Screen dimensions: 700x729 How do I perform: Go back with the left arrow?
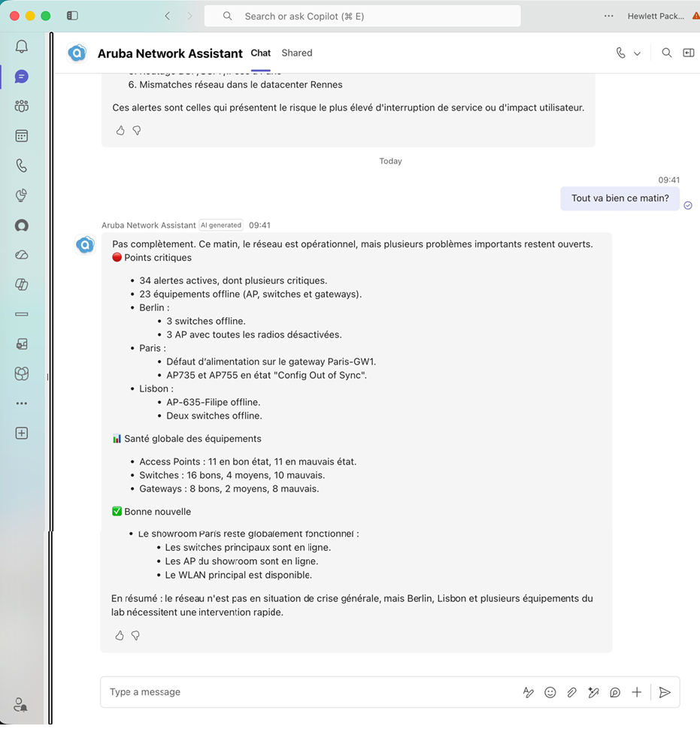click(x=168, y=16)
